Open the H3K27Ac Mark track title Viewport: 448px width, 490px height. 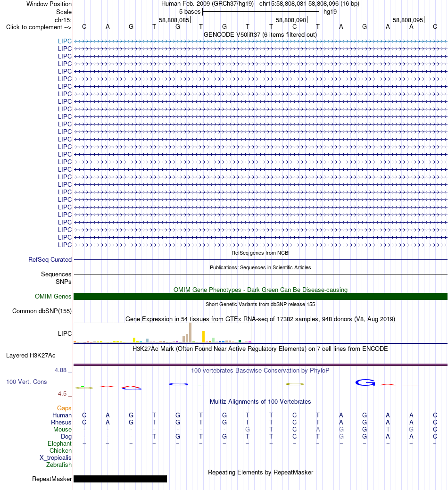260,349
